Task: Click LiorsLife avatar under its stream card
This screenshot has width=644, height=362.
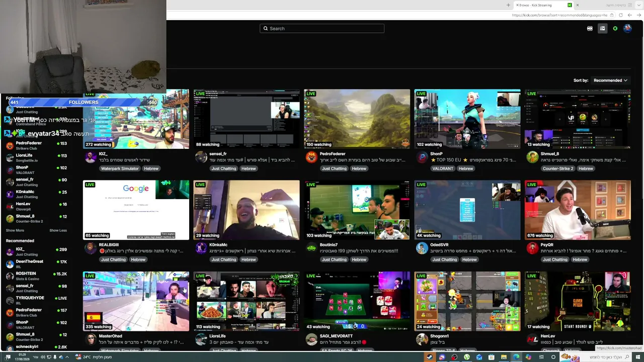Action: tap(201, 339)
